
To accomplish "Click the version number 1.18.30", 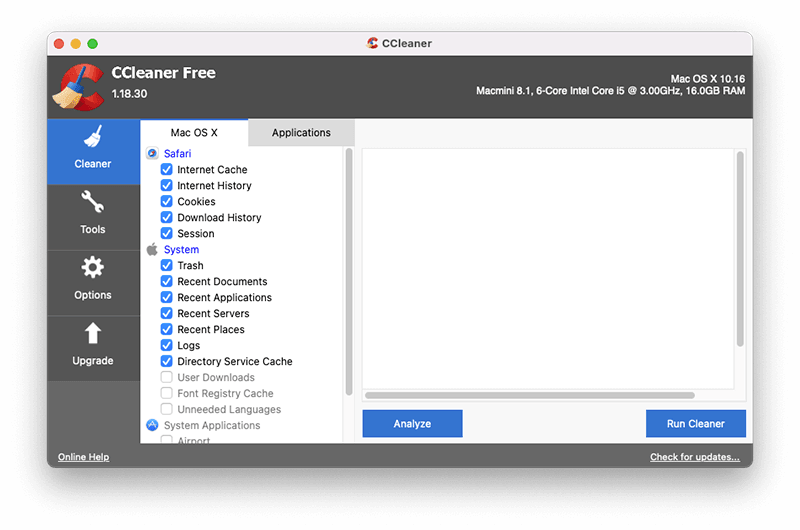I will [130, 94].
